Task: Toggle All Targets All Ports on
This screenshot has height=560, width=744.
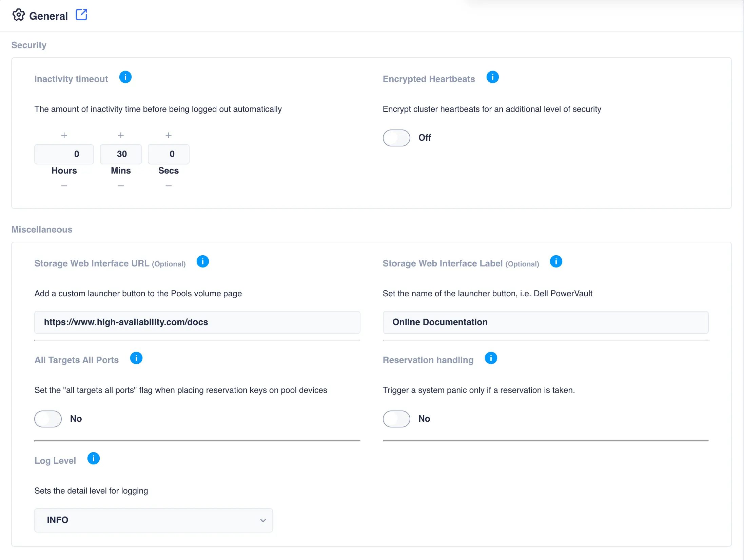Action: [x=48, y=419]
